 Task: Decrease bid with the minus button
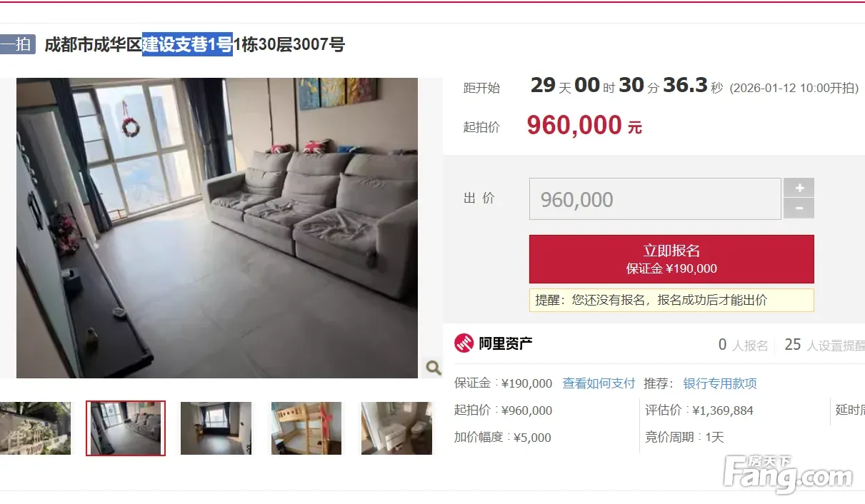coord(799,208)
